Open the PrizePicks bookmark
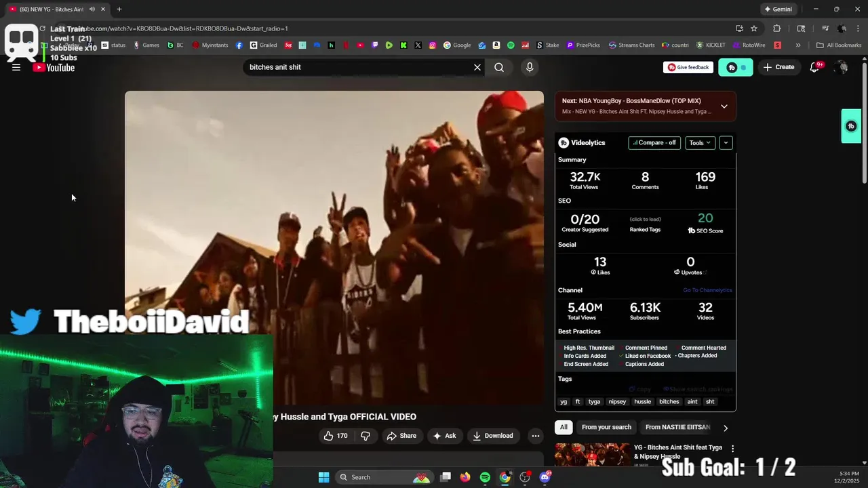The image size is (868, 488). click(585, 45)
